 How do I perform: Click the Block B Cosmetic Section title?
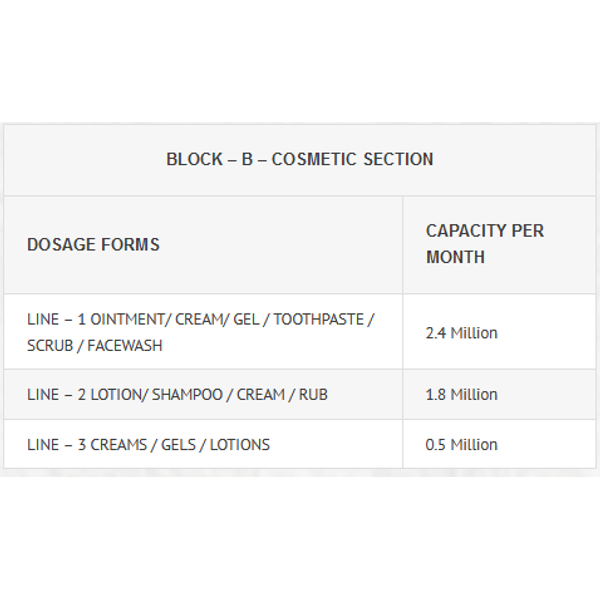tap(300, 159)
